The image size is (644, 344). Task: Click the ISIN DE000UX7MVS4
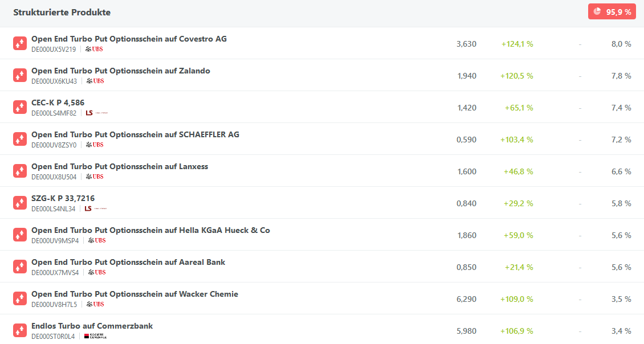tap(55, 272)
